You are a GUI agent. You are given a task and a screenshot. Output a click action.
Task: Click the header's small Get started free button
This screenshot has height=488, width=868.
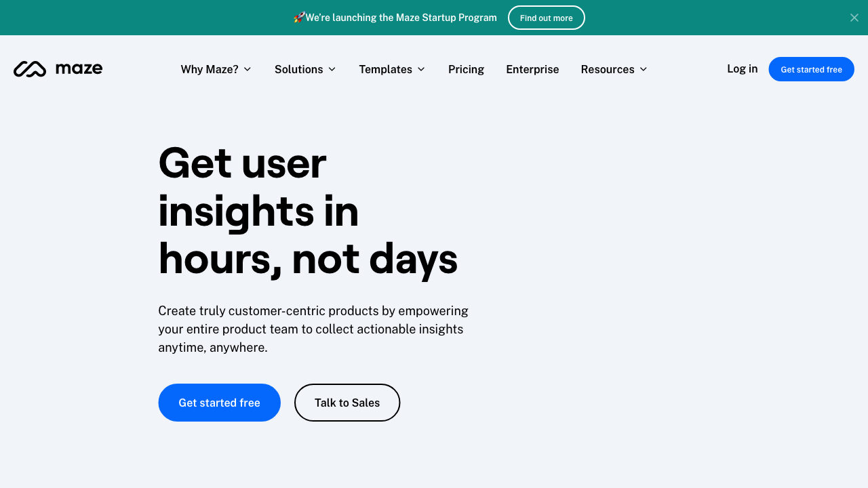click(811, 69)
